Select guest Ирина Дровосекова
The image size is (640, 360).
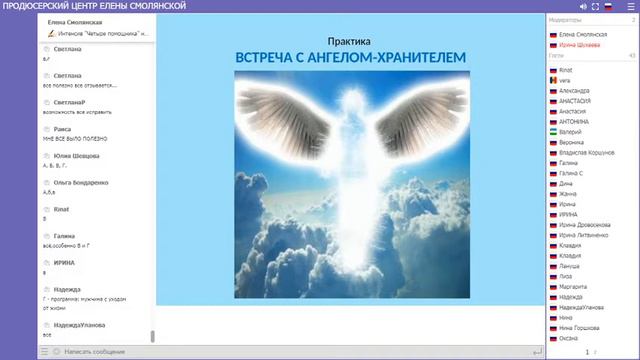point(584,225)
